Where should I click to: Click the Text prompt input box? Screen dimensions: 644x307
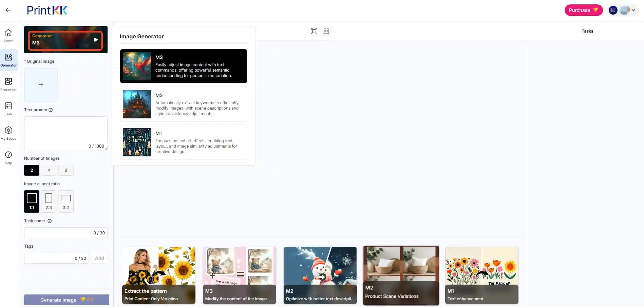65,131
